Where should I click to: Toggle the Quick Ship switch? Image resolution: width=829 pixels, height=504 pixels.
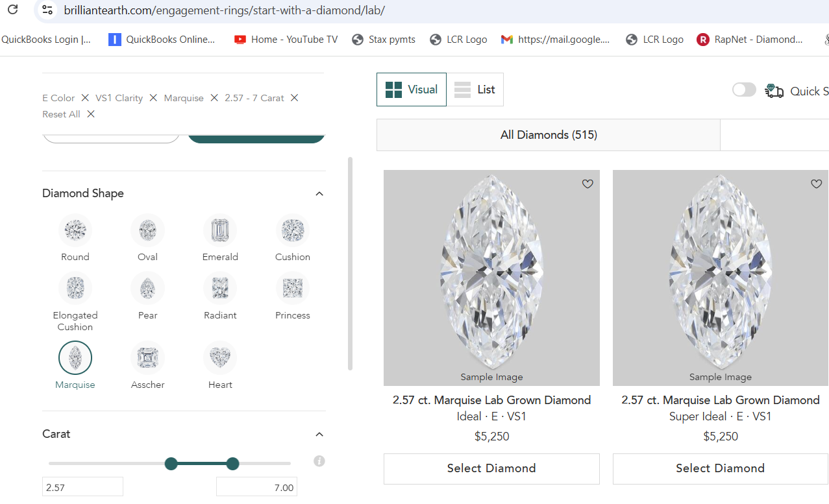[744, 90]
